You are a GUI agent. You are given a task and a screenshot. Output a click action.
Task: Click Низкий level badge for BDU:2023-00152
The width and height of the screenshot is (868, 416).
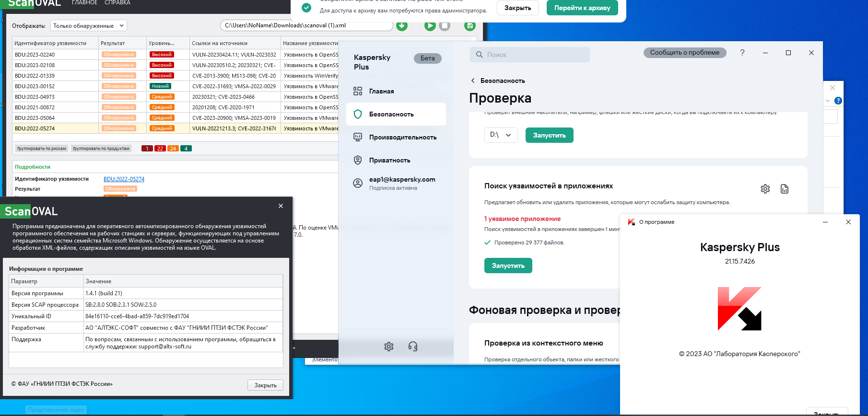160,86
